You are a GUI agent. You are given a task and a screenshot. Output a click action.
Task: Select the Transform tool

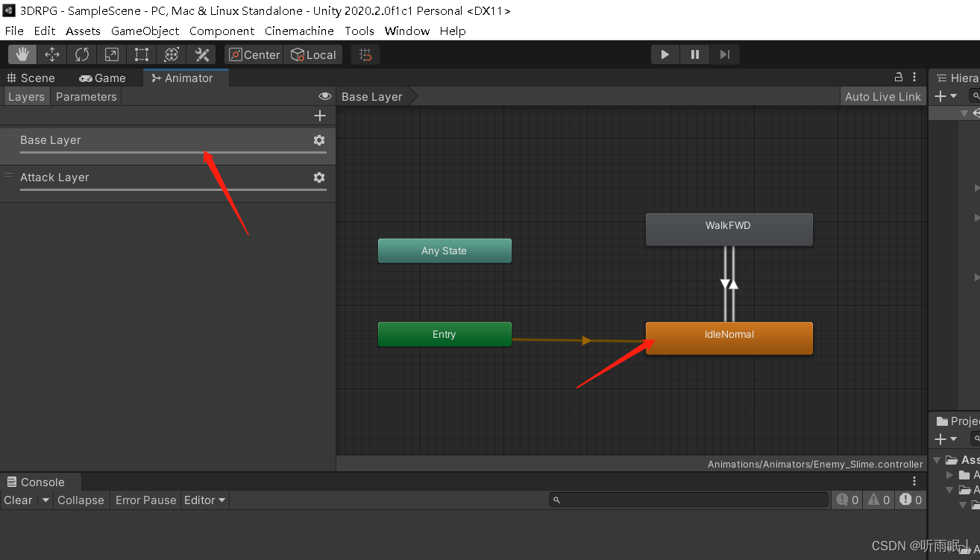coord(172,54)
